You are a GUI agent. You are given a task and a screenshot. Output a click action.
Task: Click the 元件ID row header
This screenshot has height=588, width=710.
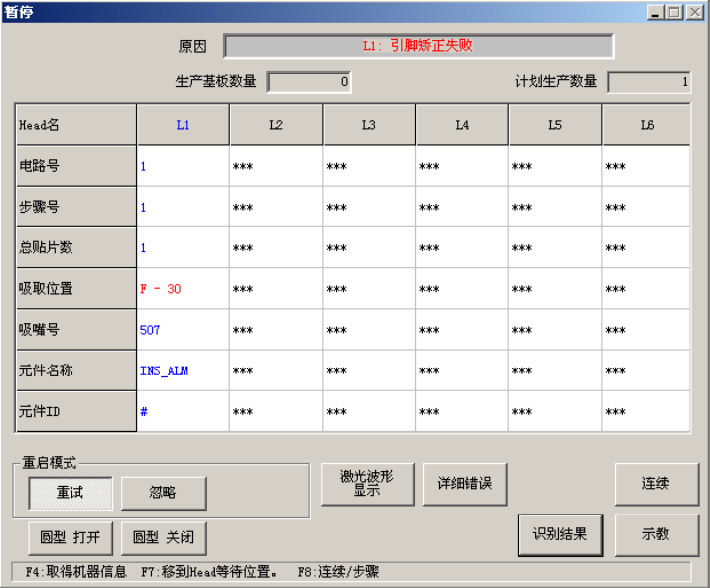tap(76, 411)
